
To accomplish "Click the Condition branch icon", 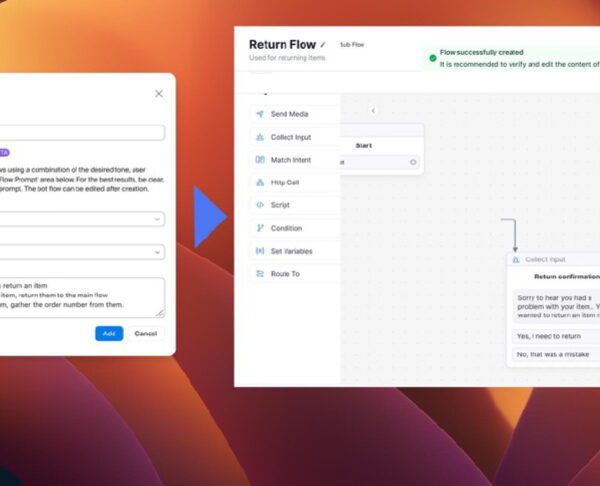I will click(260, 228).
